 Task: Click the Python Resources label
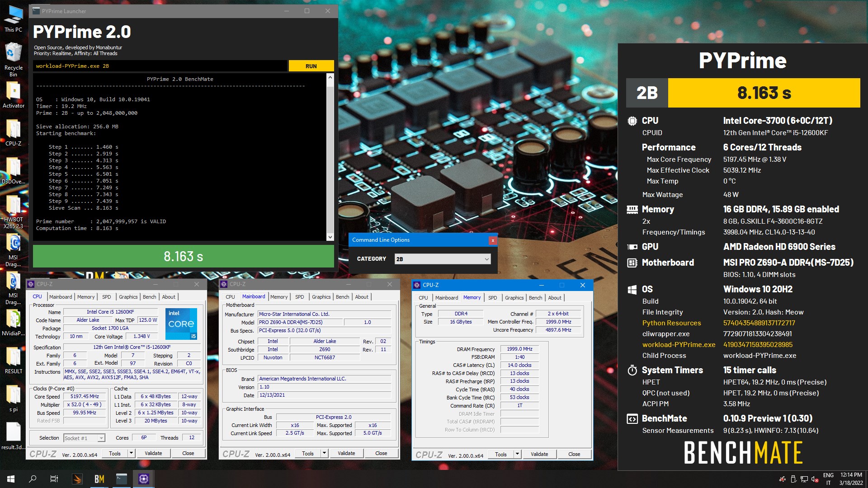[671, 323]
